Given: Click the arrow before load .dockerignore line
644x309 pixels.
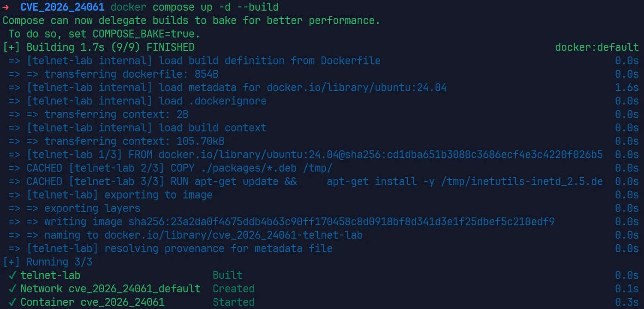Looking at the screenshot, I should coord(14,101).
